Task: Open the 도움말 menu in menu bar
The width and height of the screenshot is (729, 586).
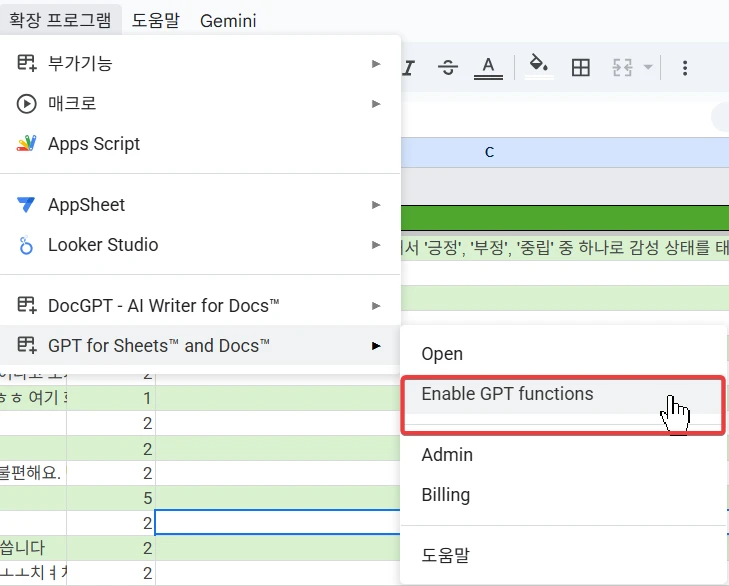Action: coord(155,20)
